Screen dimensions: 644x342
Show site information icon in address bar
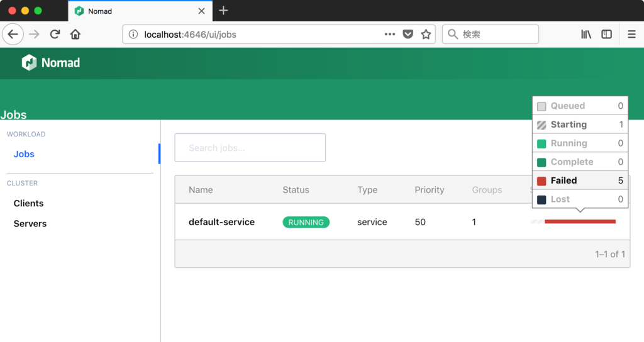point(133,34)
